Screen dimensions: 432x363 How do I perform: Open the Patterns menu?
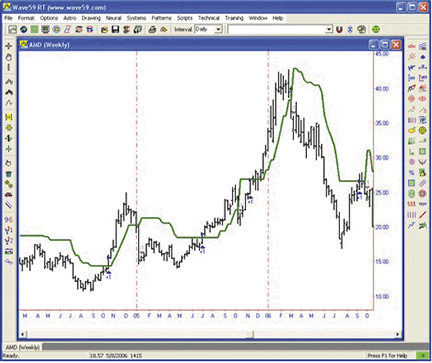point(161,18)
